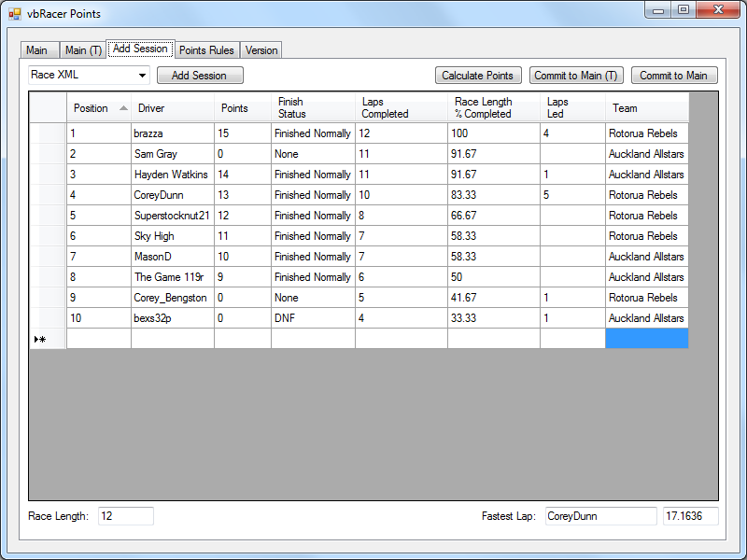Click the Laps Led column header
Viewport: 747px width, 560px height.
coord(571,108)
